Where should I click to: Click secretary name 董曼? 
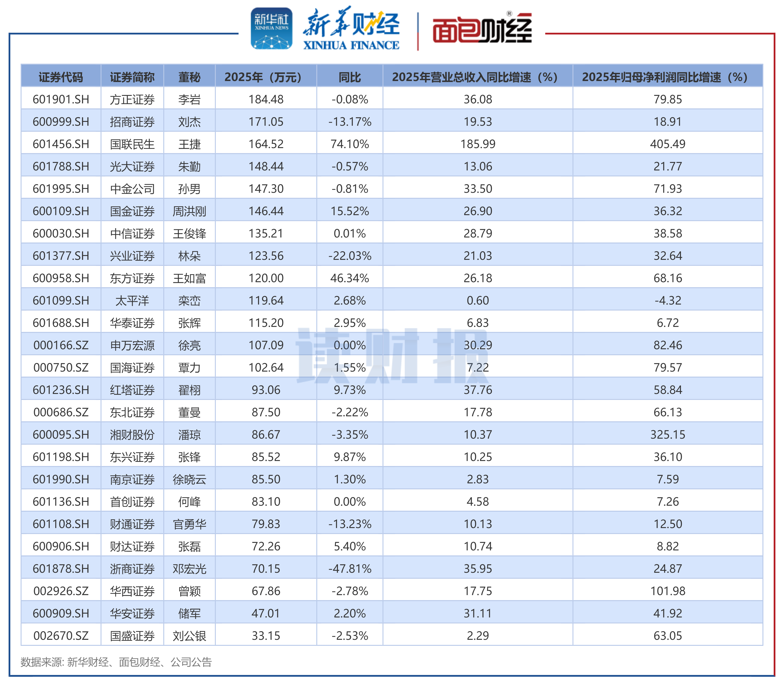pyautogui.click(x=189, y=412)
